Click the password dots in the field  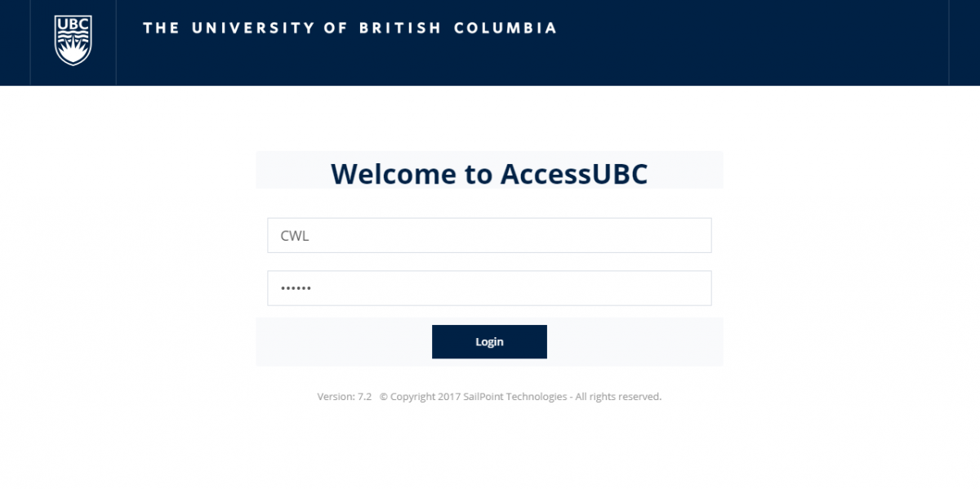coord(296,288)
